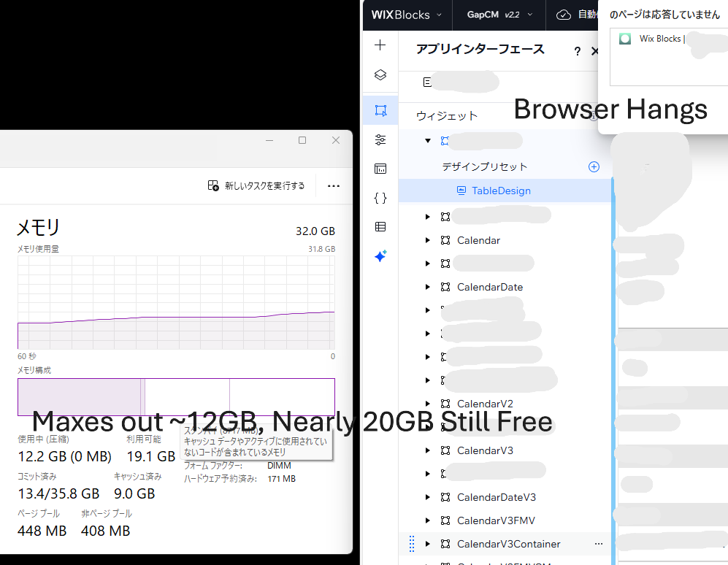The height and width of the screenshot is (565, 728).
Task: Click the Wix Blocks tab favicon in popup
Action: pyautogui.click(x=625, y=39)
